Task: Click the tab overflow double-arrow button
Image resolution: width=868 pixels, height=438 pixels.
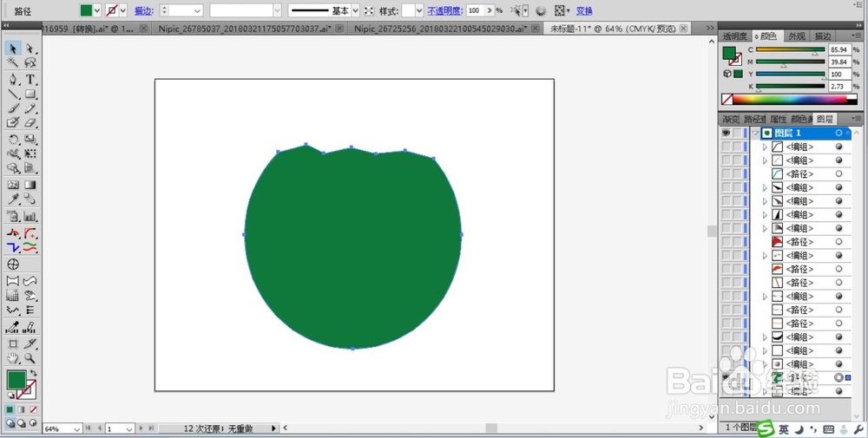Action: tap(710, 28)
